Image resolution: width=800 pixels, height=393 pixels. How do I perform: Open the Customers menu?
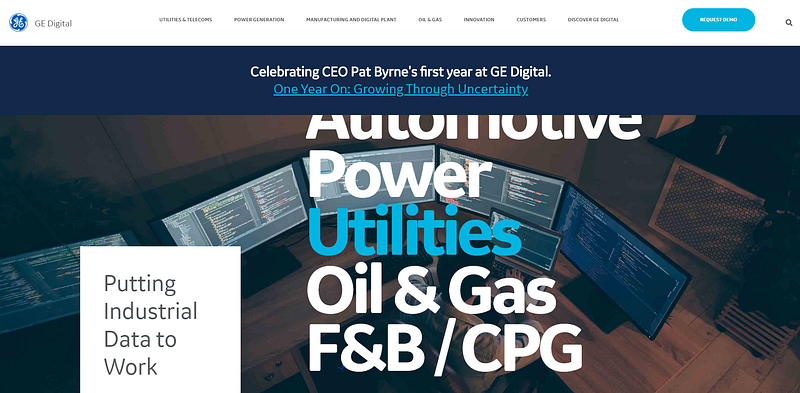531,20
